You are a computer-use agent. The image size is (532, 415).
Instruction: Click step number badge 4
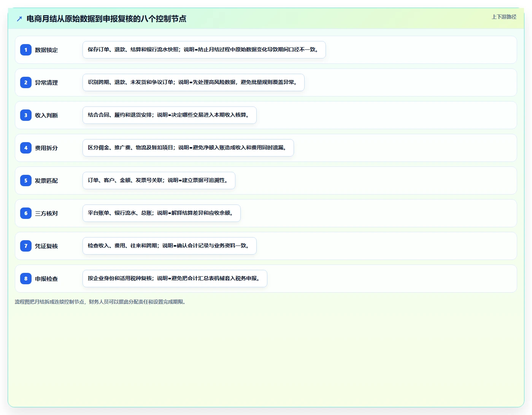(x=26, y=148)
